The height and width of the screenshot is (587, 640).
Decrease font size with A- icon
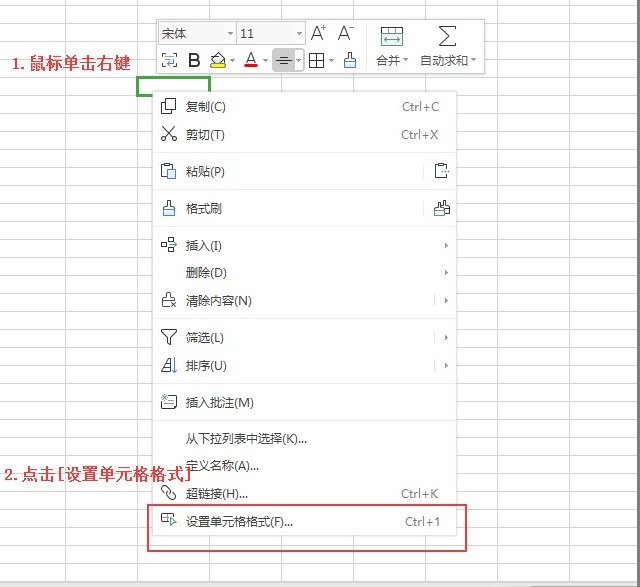point(346,33)
